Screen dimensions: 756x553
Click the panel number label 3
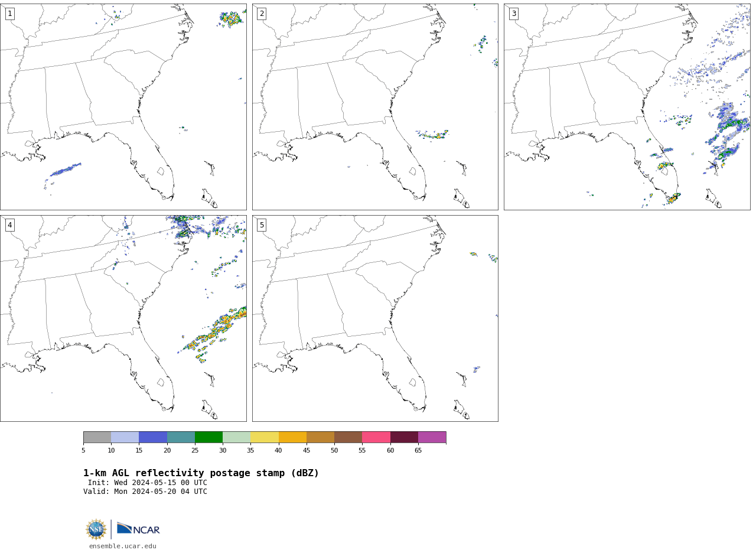tap(514, 14)
